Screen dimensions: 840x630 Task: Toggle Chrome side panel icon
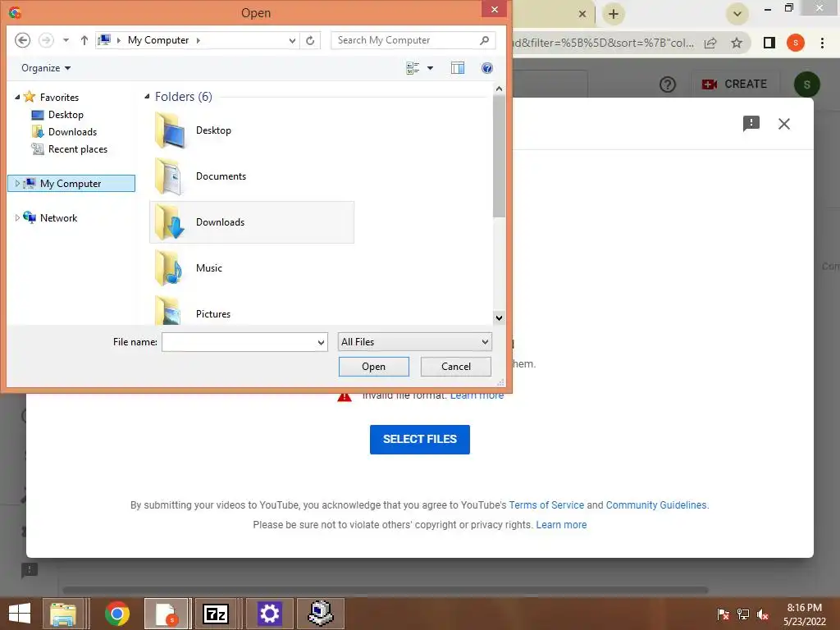(x=769, y=43)
